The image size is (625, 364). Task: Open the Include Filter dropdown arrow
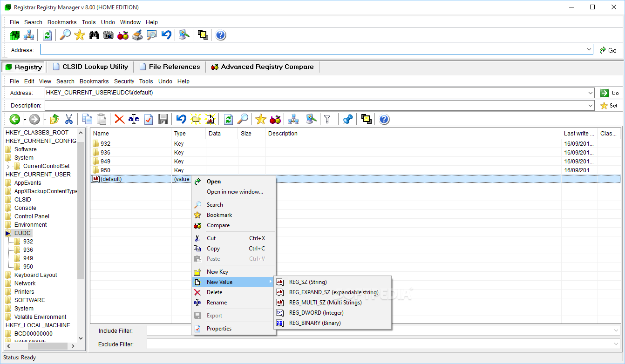tap(617, 330)
